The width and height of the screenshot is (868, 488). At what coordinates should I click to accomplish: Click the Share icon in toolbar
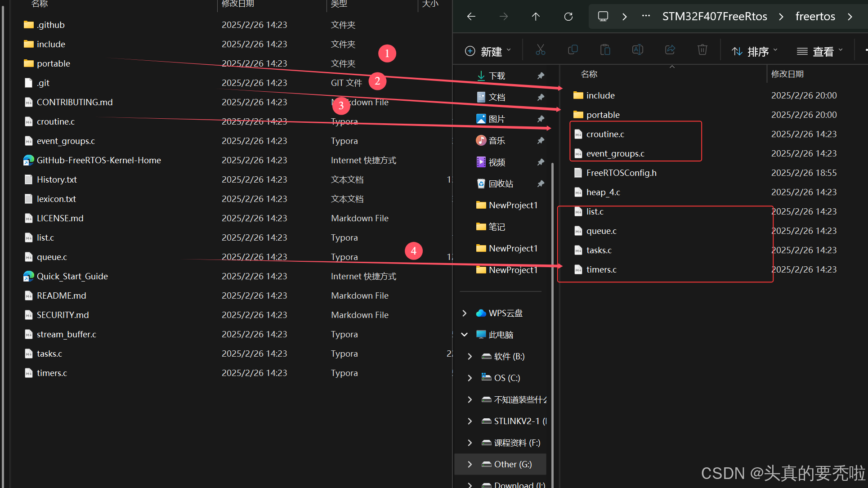(670, 50)
